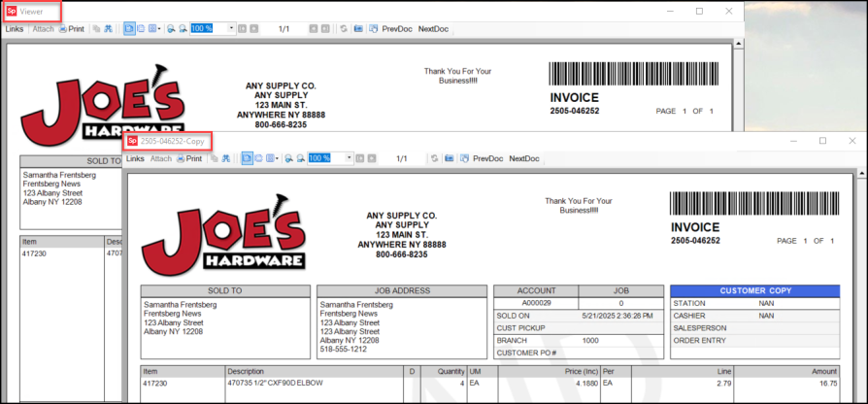Toggle continuous page view in the Copy window
The width and height of the screenshot is (868, 404).
coord(259,158)
